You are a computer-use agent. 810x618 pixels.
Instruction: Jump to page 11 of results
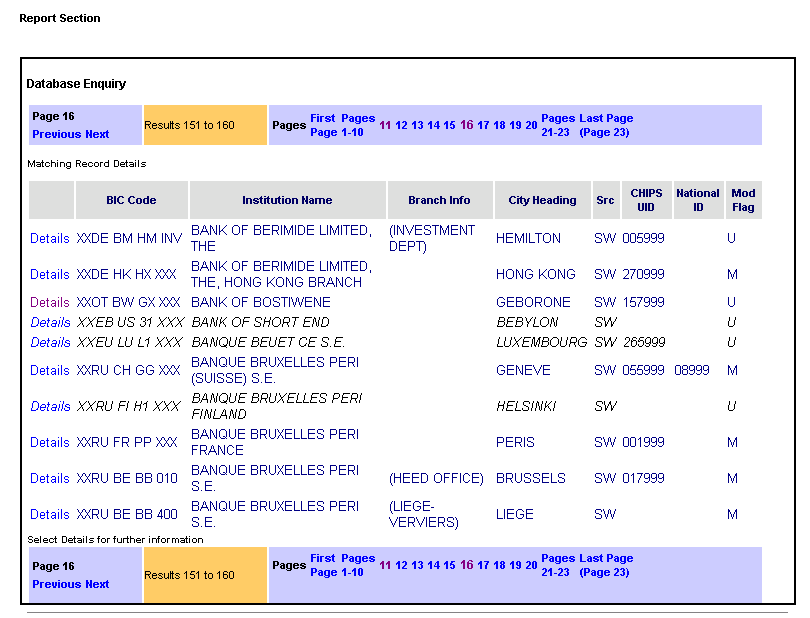[385, 126]
